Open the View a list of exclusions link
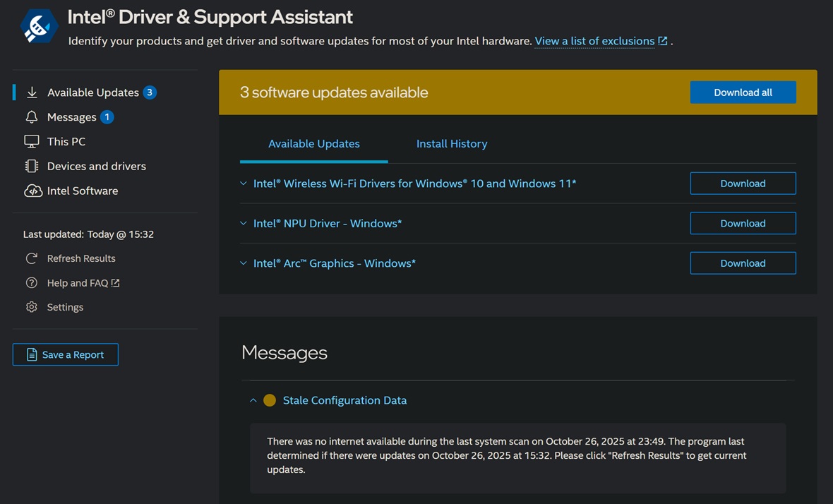This screenshot has width=833, height=504. coord(594,41)
